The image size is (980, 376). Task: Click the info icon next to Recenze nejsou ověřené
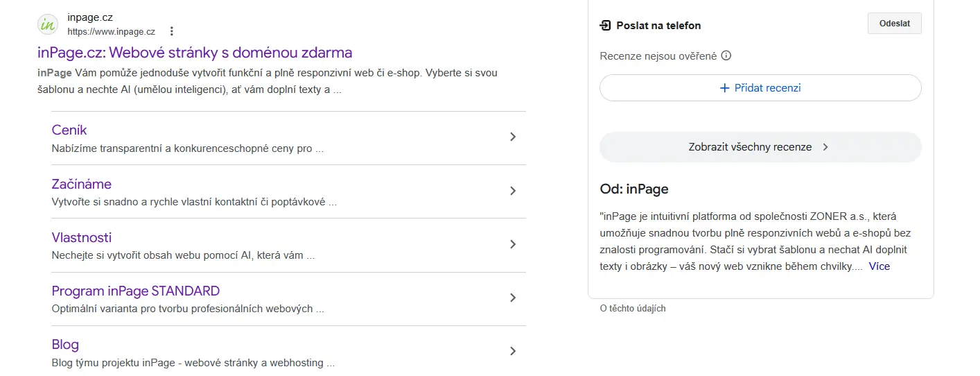pos(726,56)
